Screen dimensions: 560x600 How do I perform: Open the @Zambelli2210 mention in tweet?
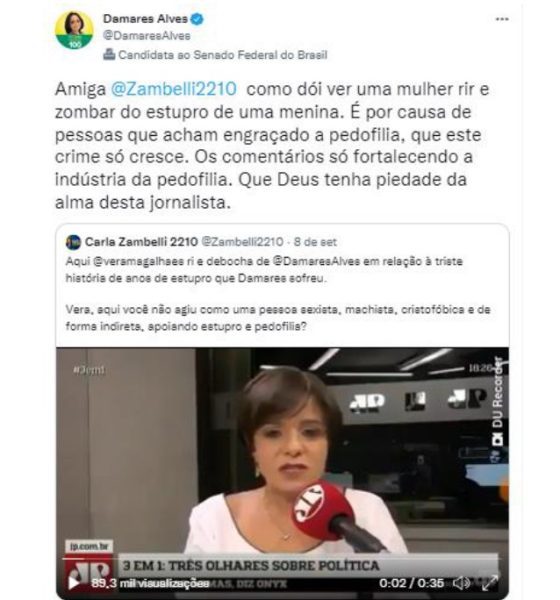(x=174, y=89)
